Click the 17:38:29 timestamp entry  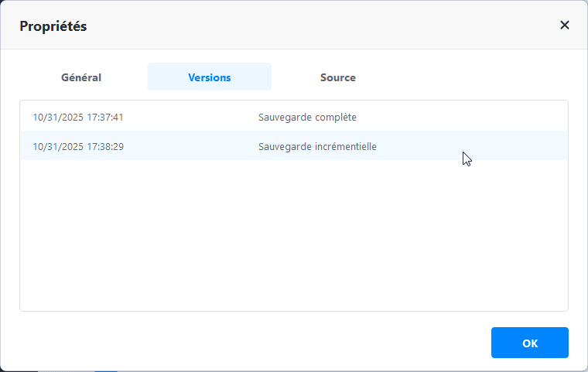(78, 146)
